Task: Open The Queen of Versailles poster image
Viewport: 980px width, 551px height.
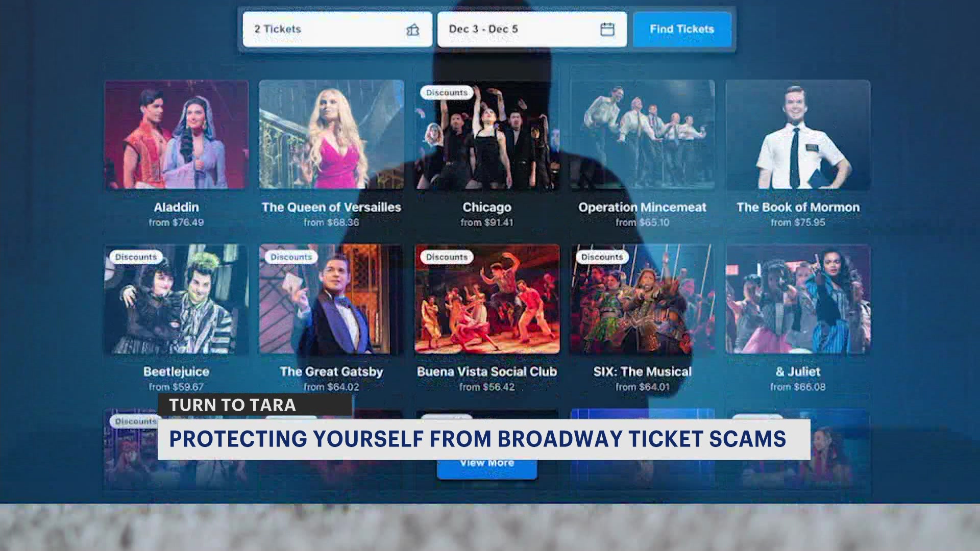Action: 332,135
